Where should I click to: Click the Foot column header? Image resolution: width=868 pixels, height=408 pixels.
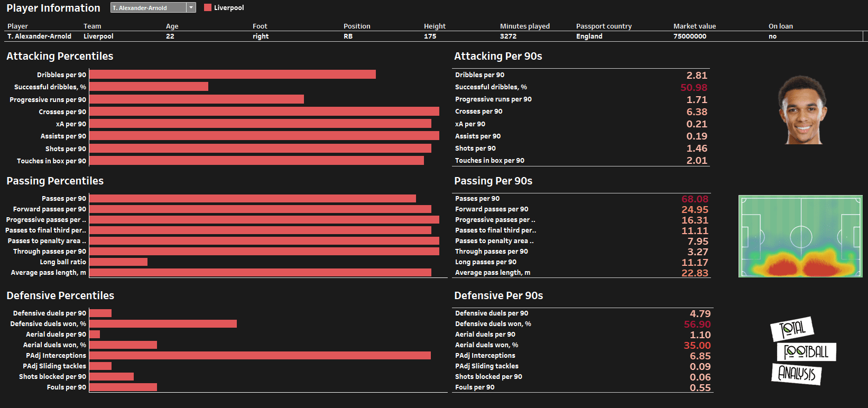pos(260,26)
